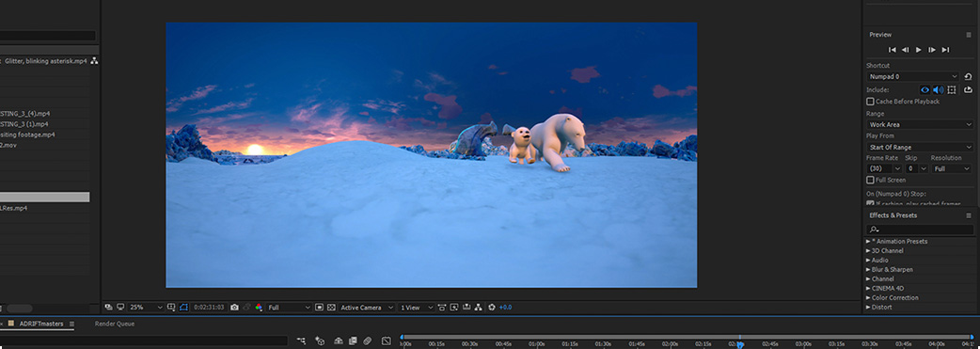Viewport: 980px width, 349px height.
Task: Click the Show Snapshot icon
Action: pos(246,307)
